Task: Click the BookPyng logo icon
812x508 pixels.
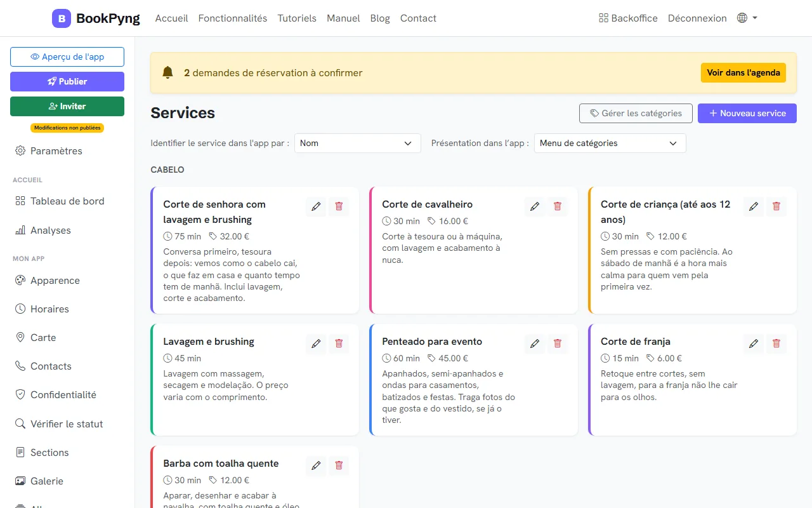Action: pyautogui.click(x=62, y=18)
